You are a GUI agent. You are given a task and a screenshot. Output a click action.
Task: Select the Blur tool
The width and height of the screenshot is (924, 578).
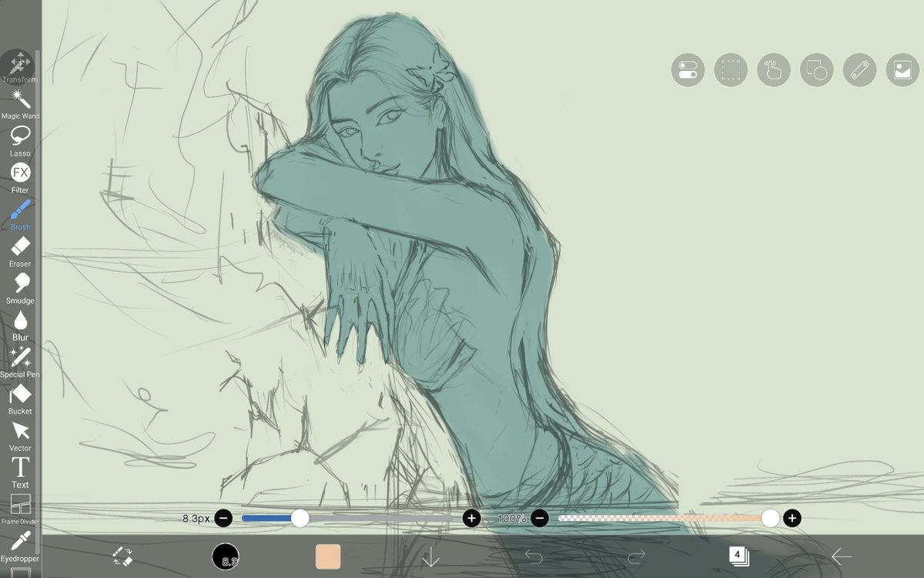(20, 326)
